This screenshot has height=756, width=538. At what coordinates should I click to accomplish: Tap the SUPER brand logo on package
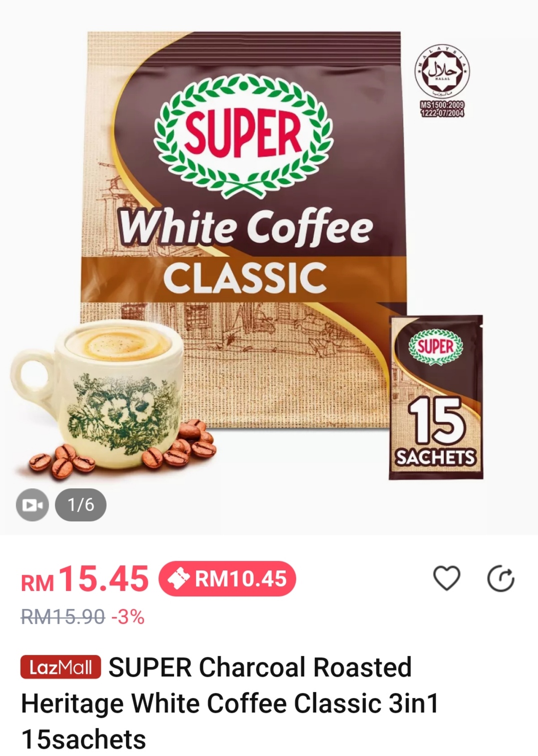click(x=243, y=135)
